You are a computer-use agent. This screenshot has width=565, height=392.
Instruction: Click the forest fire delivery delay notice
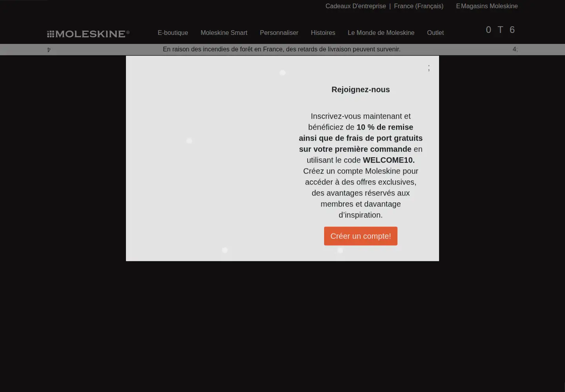[282, 49]
